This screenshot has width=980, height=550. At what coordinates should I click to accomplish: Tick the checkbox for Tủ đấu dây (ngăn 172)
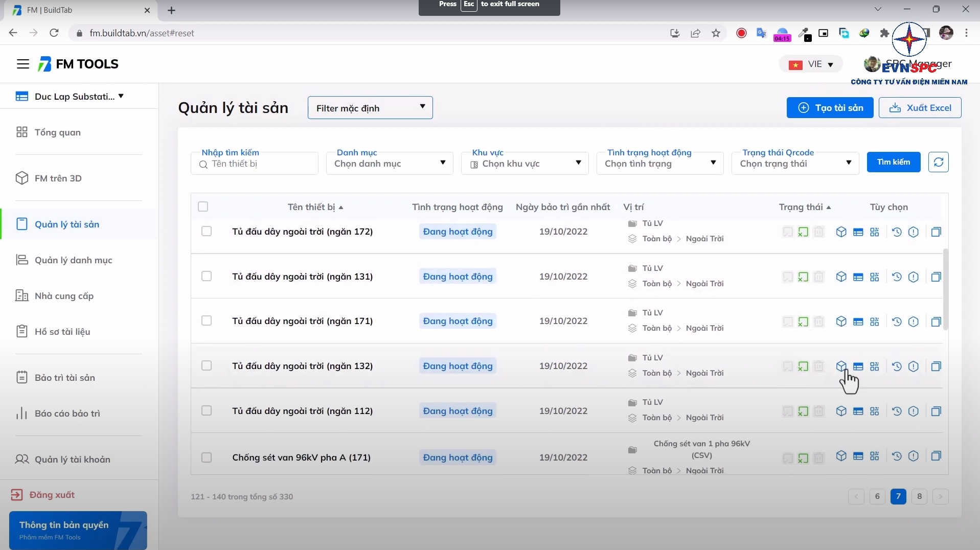pyautogui.click(x=207, y=231)
